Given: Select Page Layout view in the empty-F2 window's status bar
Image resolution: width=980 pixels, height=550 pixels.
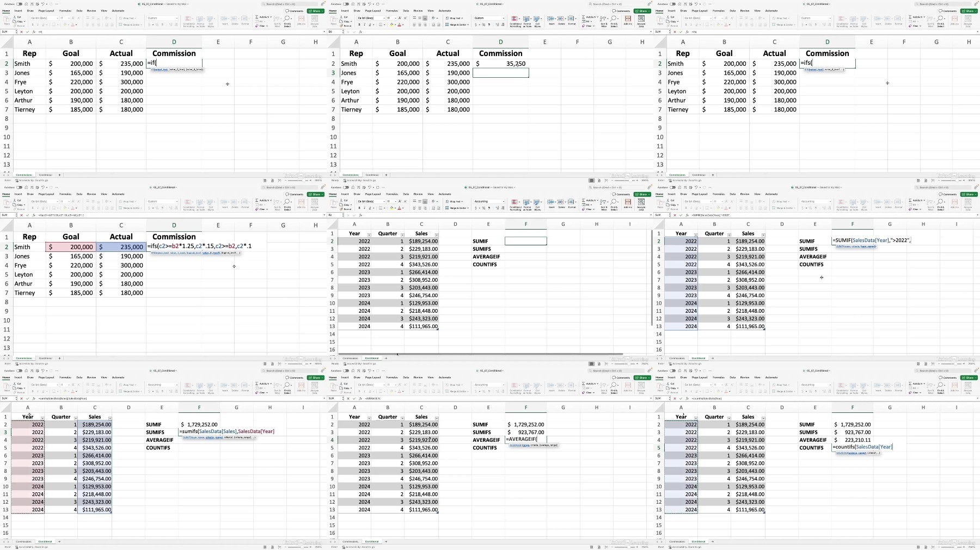Looking at the screenshot, I should (x=599, y=363).
